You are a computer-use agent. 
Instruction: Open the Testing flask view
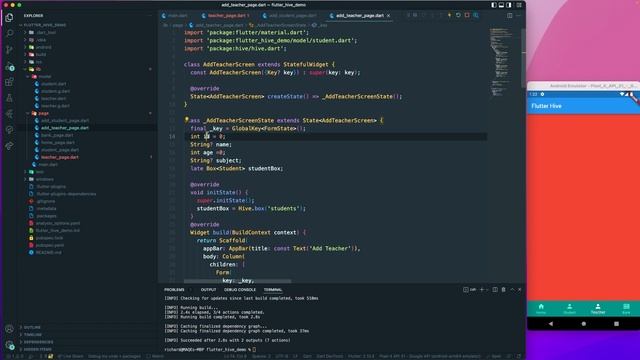[x=9, y=98]
